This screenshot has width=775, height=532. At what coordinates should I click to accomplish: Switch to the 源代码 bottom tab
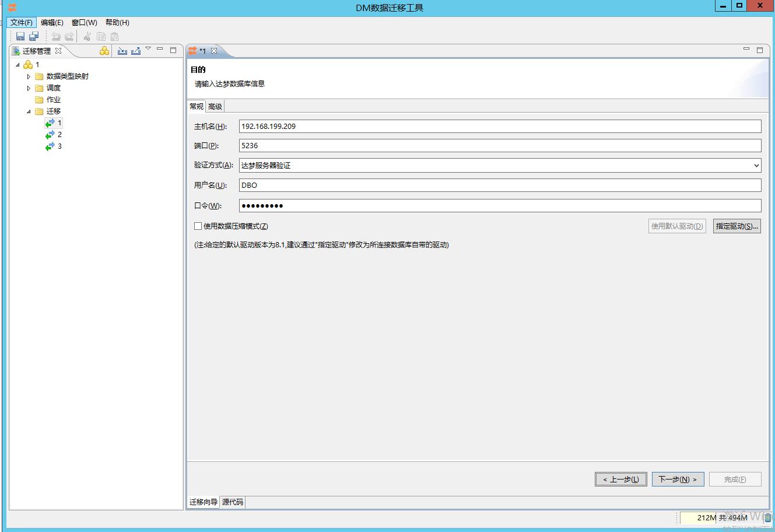pos(233,502)
